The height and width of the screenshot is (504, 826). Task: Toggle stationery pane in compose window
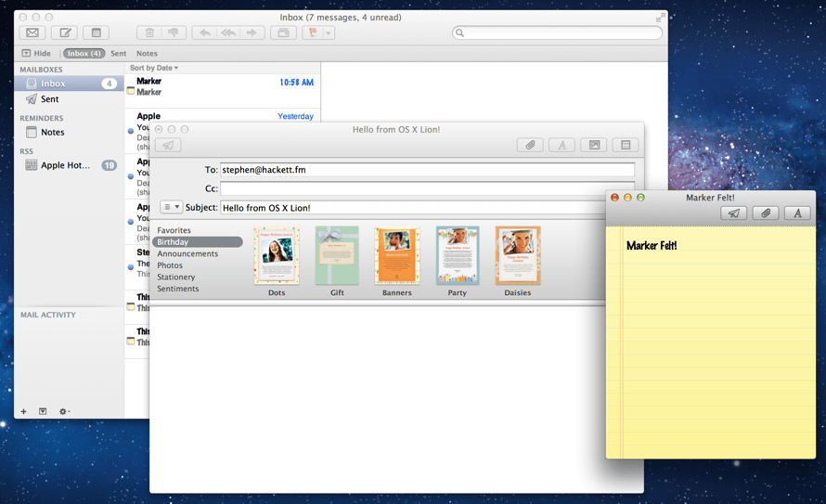click(626, 145)
